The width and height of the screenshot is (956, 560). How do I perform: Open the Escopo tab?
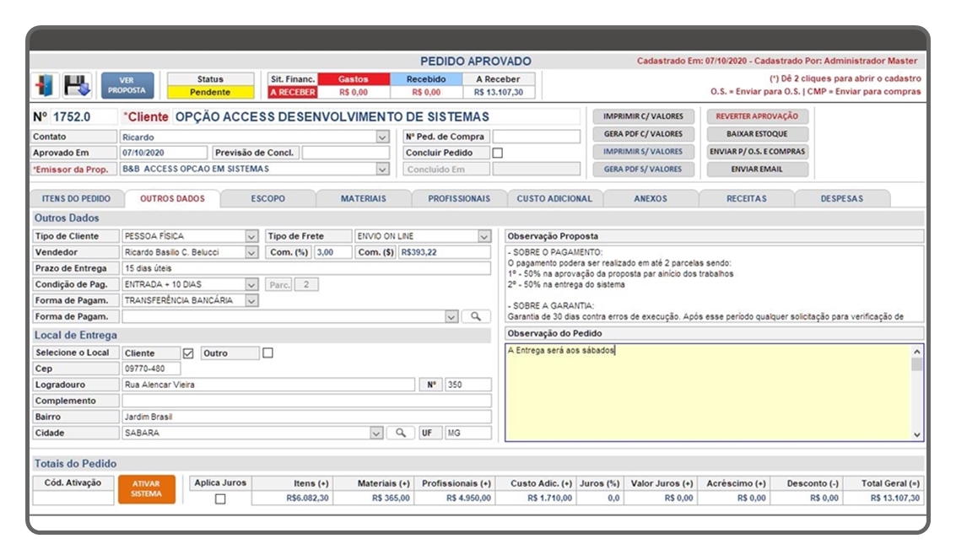point(268,199)
